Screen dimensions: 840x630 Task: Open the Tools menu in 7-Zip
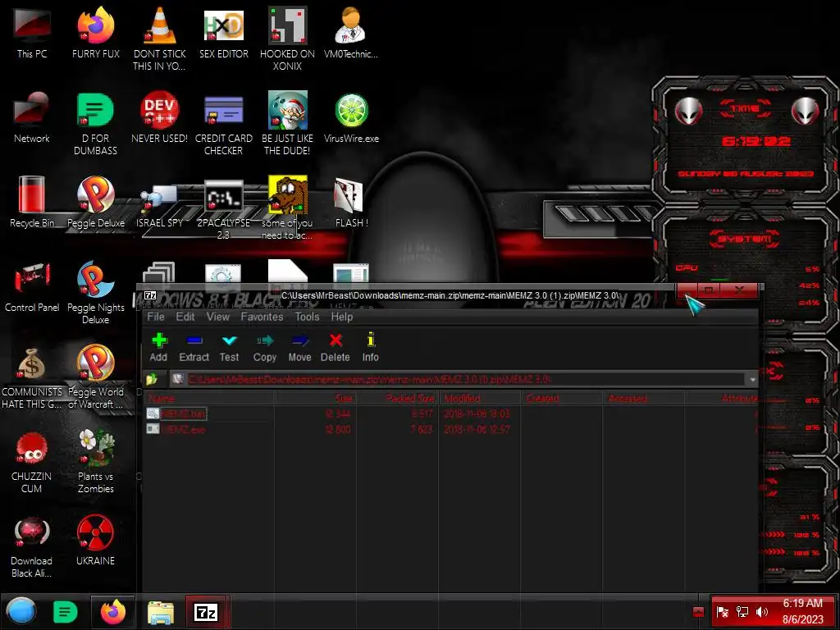tap(307, 317)
